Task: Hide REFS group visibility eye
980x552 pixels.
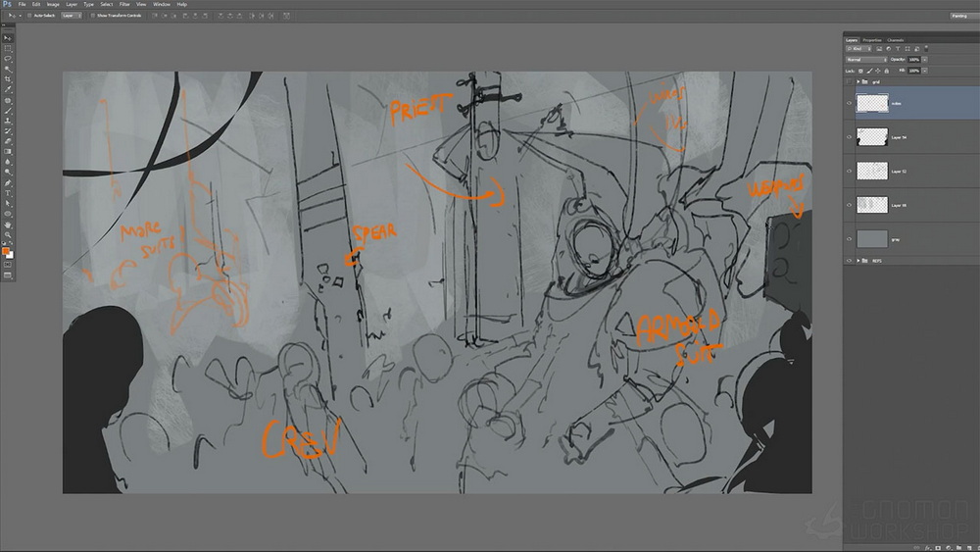Action: [849, 261]
